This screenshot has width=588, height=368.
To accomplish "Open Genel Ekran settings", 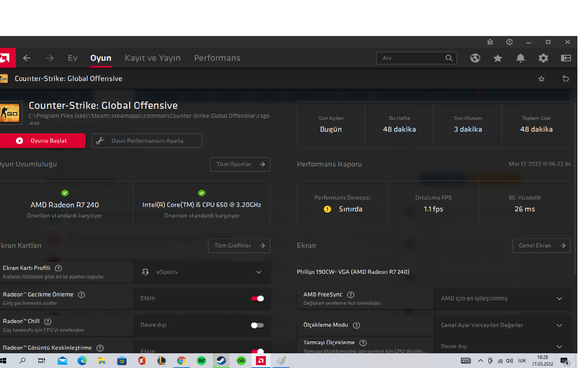I will tap(541, 246).
